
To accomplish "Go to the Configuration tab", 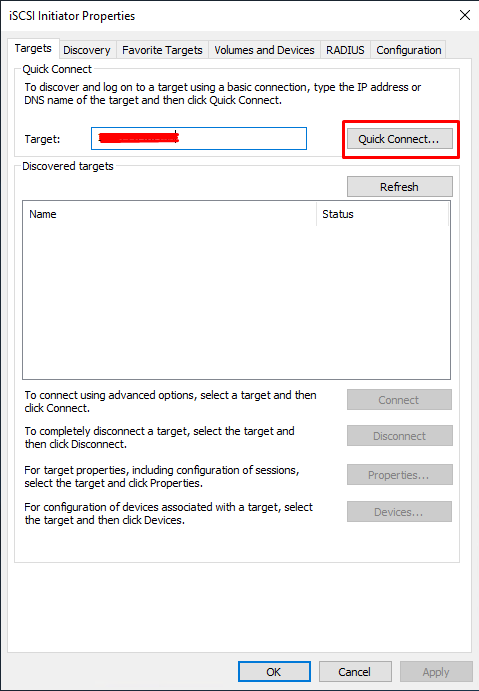I will pyautogui.click(x=408, y=50).
